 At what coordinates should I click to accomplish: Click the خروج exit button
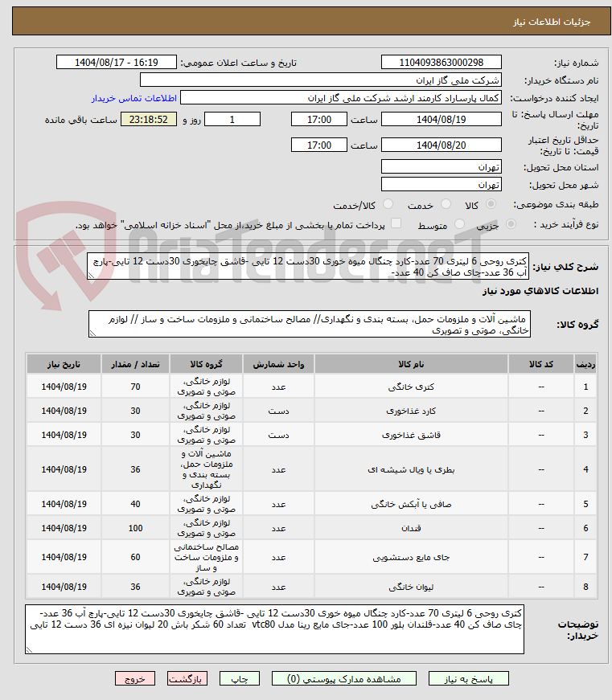point(135,678)
